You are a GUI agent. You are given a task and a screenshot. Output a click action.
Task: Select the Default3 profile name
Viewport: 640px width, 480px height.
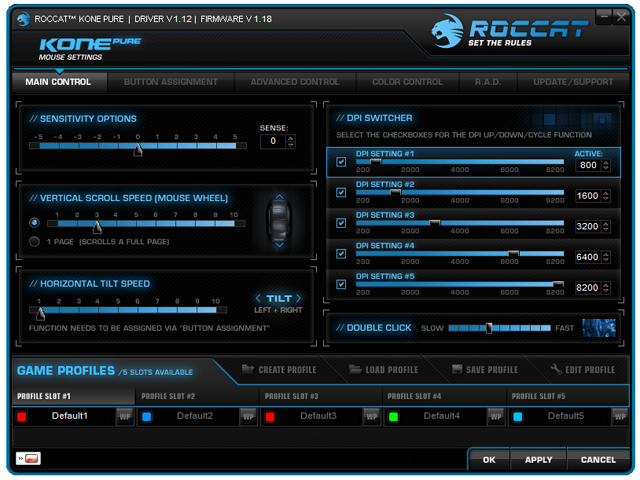pos(318,416)
